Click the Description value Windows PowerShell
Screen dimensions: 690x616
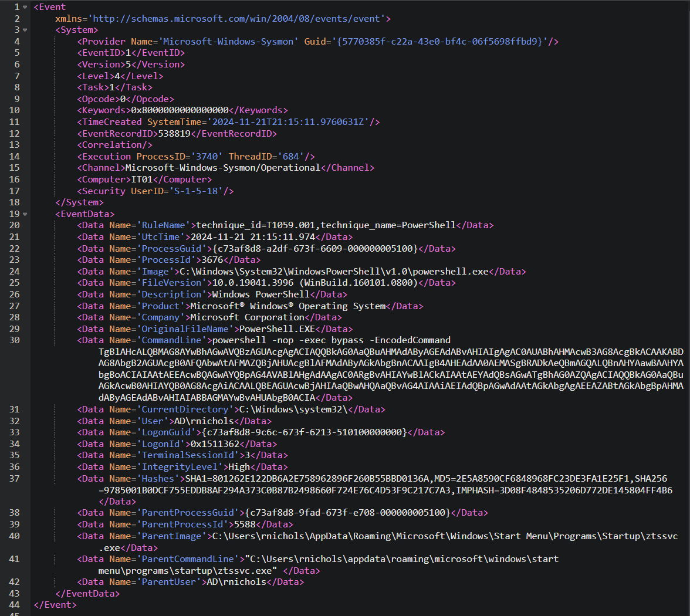pos(261,295)
